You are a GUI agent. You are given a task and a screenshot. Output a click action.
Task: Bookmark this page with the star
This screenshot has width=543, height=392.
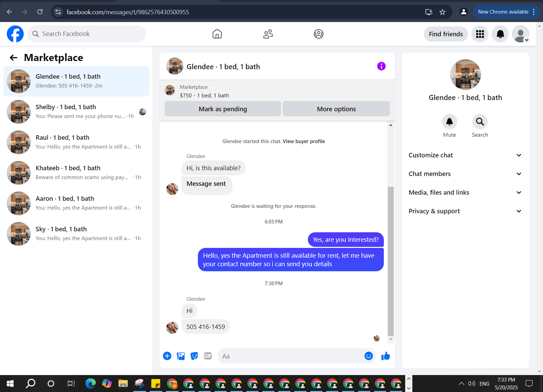(443, 12)
